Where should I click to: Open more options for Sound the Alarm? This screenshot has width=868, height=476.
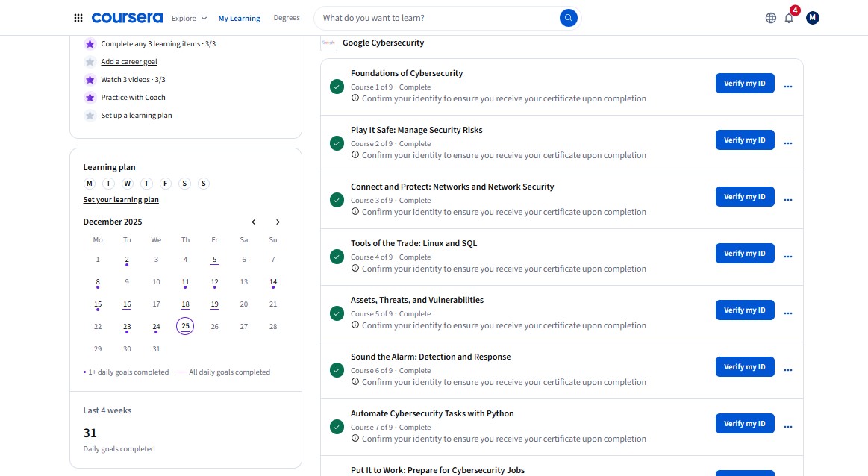coord(787,370)
